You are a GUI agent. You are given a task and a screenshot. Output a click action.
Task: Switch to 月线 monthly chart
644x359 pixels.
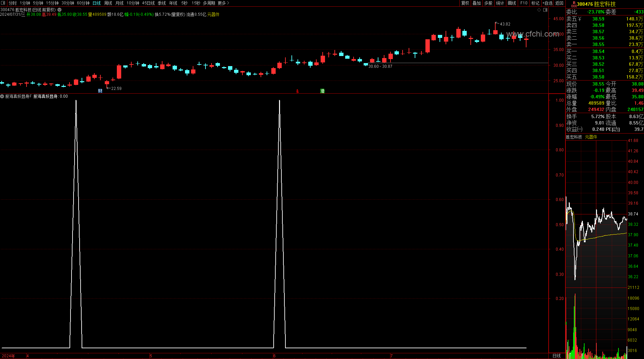coord(120,3)
